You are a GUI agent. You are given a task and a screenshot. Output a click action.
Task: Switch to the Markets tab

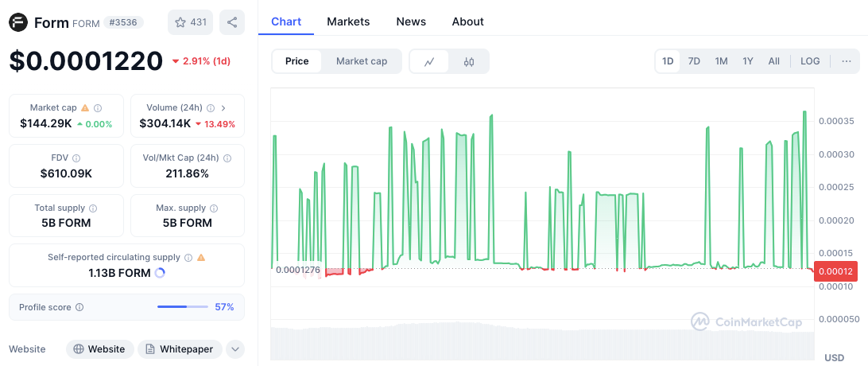(348, 21)
